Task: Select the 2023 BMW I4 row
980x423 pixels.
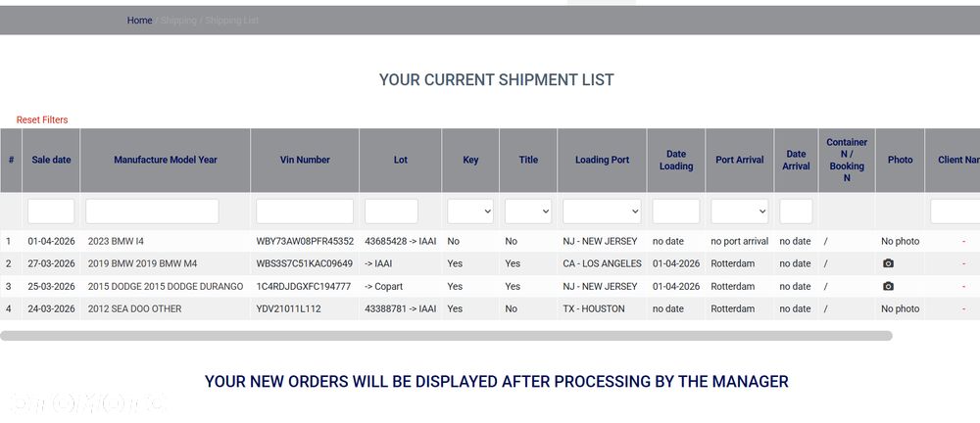Action: [x=116, y=241]
